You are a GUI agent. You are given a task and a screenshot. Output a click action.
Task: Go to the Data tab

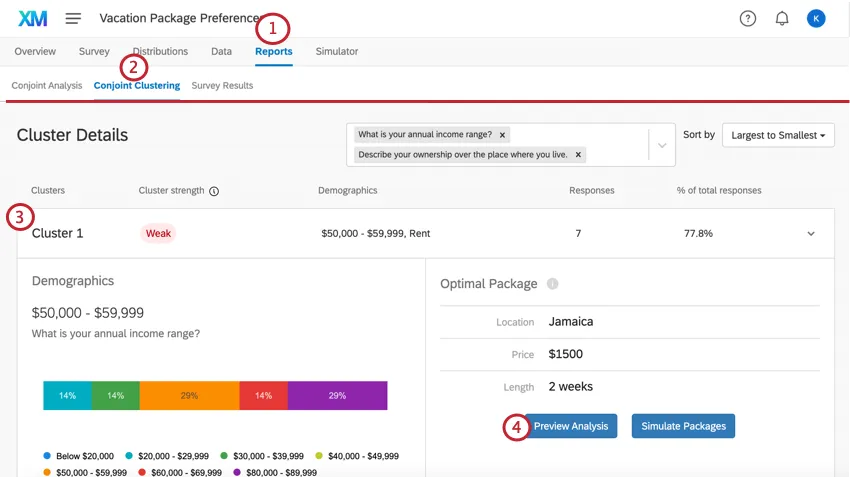[x=221, y=51]
